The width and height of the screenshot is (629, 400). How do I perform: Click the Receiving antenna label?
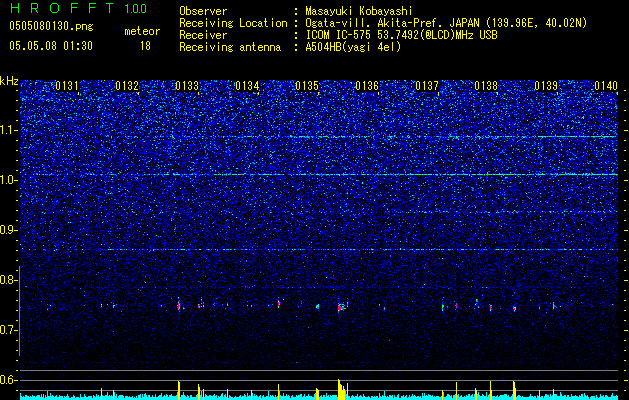[x=230, y=47]
